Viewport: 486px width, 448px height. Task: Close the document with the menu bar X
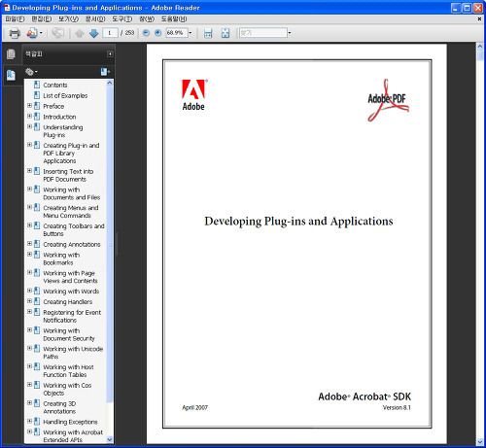(x=479, y=19)
